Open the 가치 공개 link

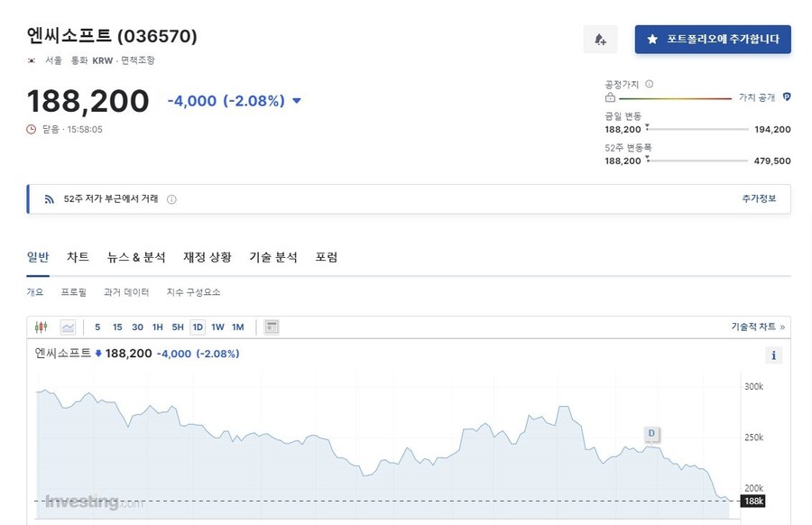point(756,97)
